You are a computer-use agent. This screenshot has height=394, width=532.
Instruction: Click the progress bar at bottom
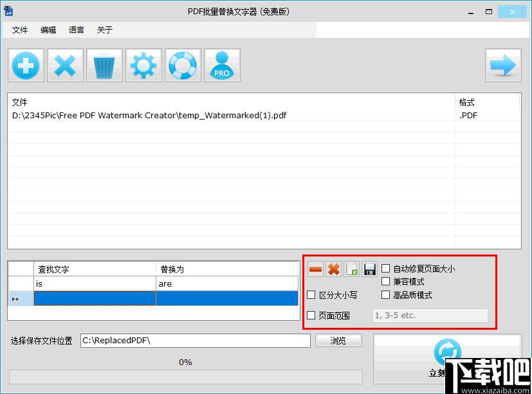pos(186,377)
